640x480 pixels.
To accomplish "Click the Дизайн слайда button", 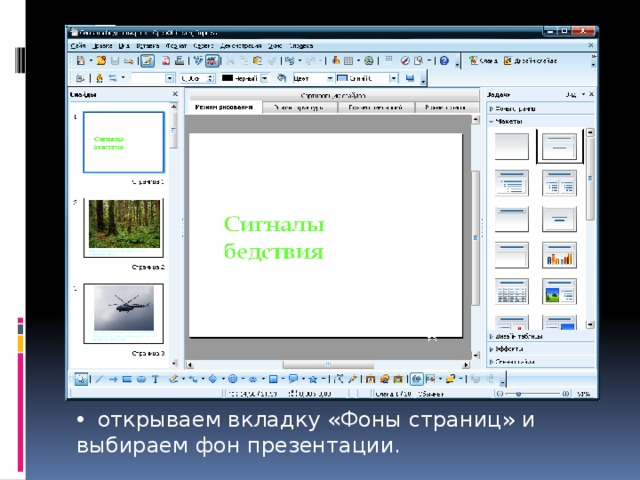I will point(530,61).
